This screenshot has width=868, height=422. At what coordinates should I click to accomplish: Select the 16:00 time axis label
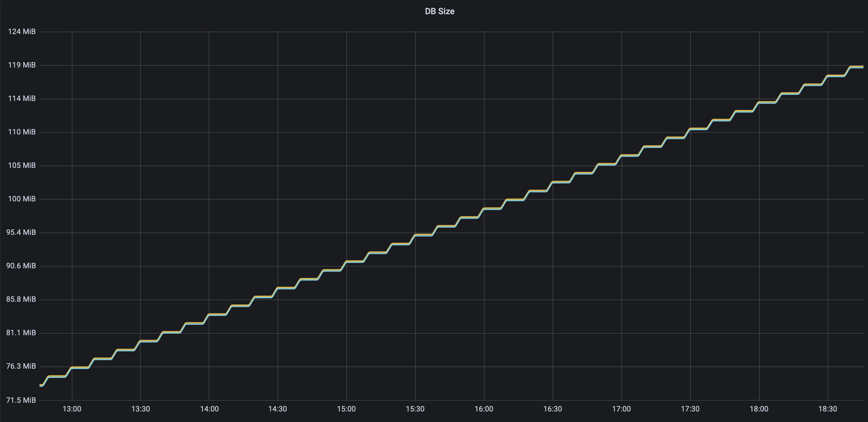point(484,409)
